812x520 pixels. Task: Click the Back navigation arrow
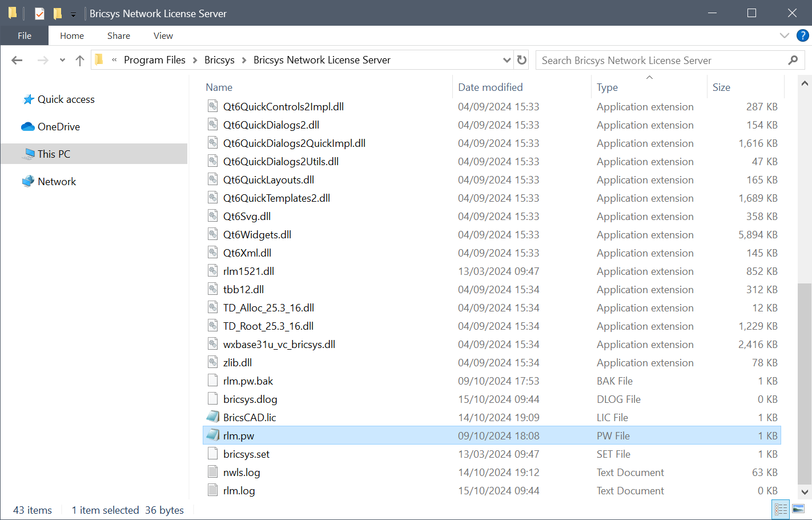(x=17, y=60)
